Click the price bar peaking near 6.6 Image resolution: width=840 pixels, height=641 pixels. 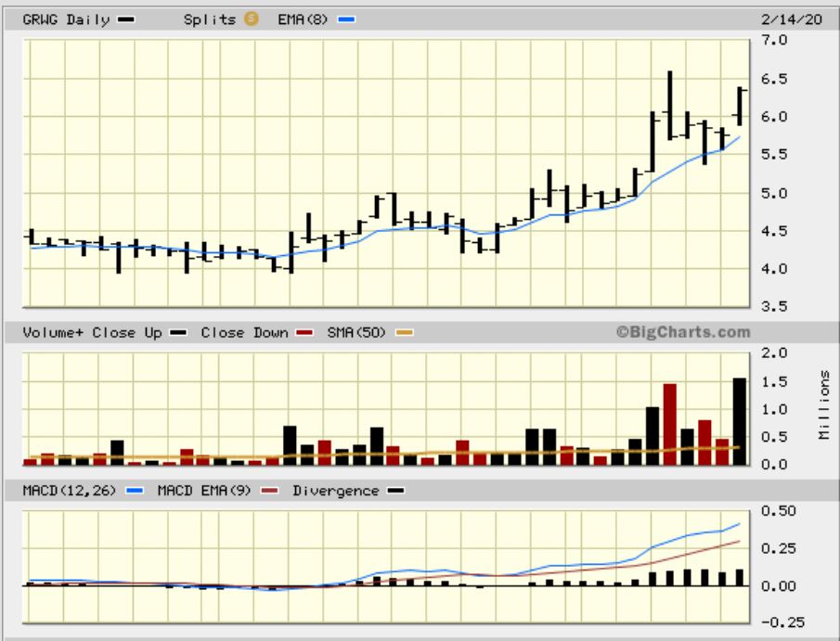(x=669, y=106)
